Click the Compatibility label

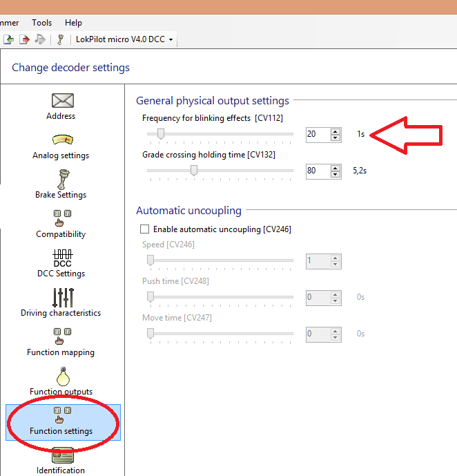(x=61, y=234)
